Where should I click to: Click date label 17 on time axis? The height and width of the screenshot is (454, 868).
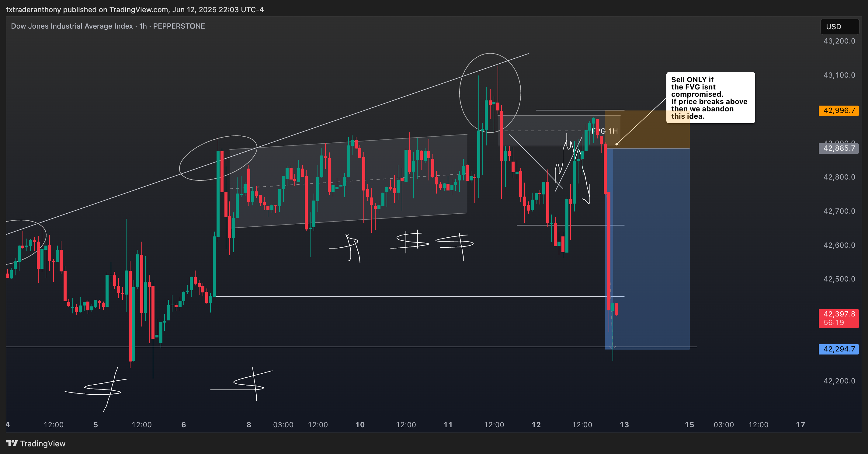click(x=800, y=425)
